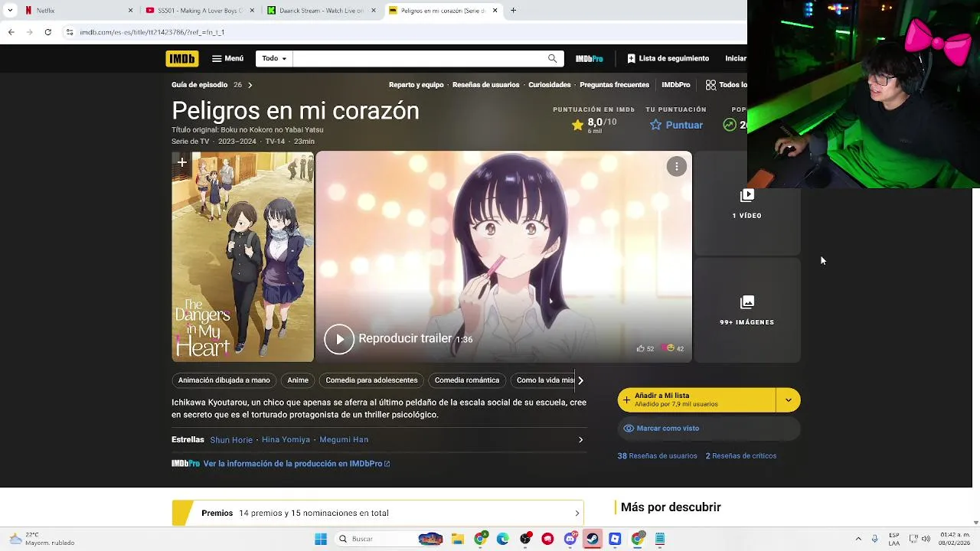Click the taskbar Buscar search box

(390, 539)
